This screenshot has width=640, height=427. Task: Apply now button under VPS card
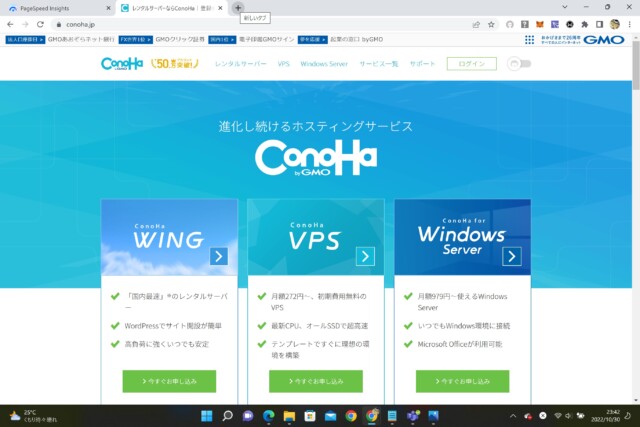[316, 381]
